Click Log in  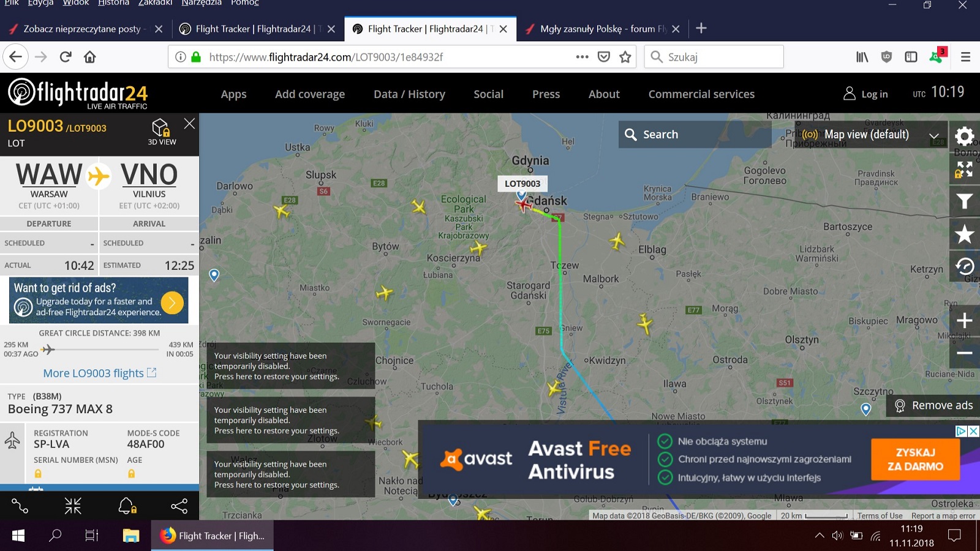pyautogui.click(x=865, y=94)
